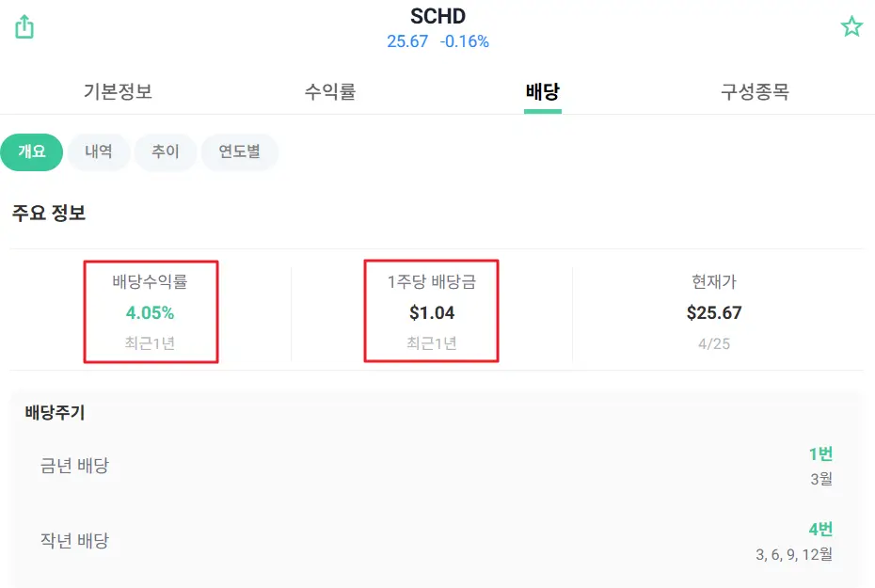Screen dimensions: 875x588
Task: Click the 추이 trend chip
Action: (x=166, y=151)
